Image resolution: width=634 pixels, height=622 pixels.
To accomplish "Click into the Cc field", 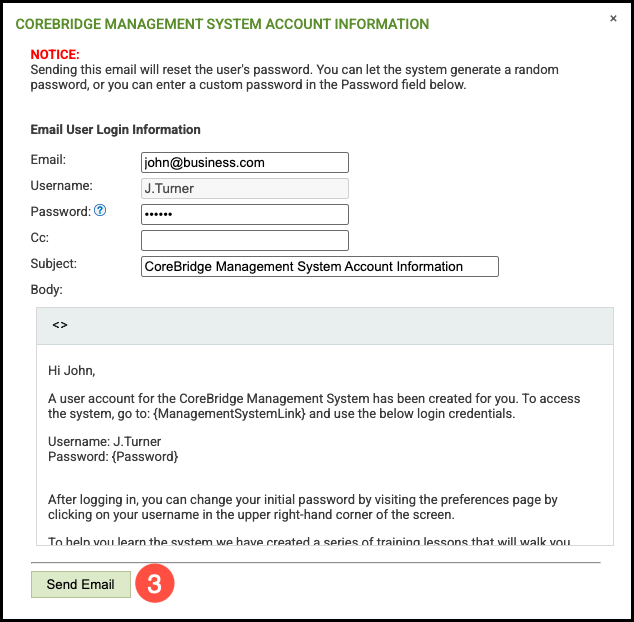I will click(x=245, y=241).
